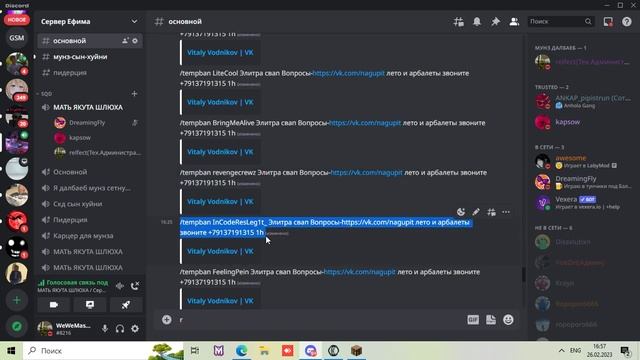Explore discoverable servers compass icon
The image size is (640, 360).
coord(17,326)
